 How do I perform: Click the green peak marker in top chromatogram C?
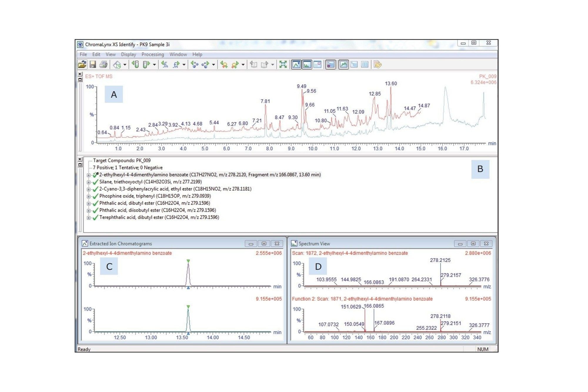point(188,261)
